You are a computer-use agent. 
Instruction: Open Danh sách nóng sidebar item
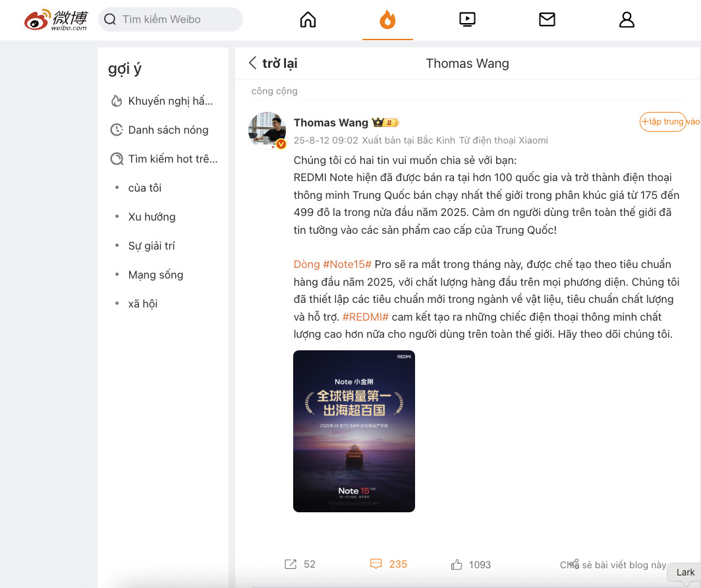pyautogui.click(x=160, y=130)
